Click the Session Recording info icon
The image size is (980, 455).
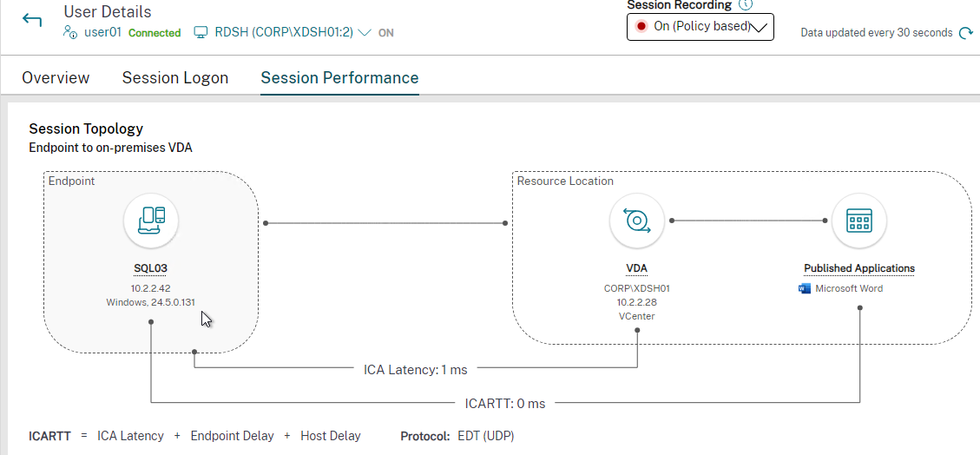point(745,4)
